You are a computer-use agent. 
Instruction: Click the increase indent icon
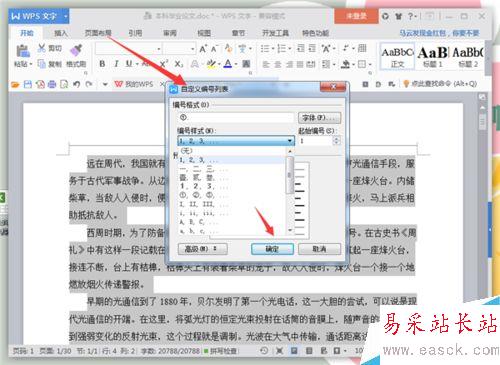click(x=312, y=49)
